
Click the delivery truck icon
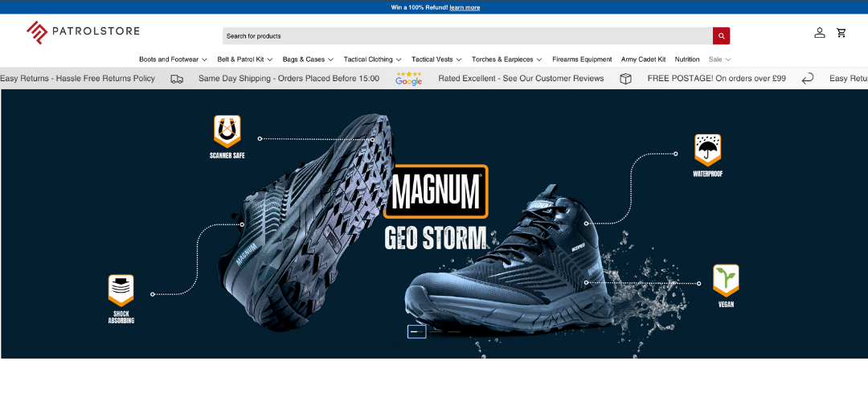point(177,79)
